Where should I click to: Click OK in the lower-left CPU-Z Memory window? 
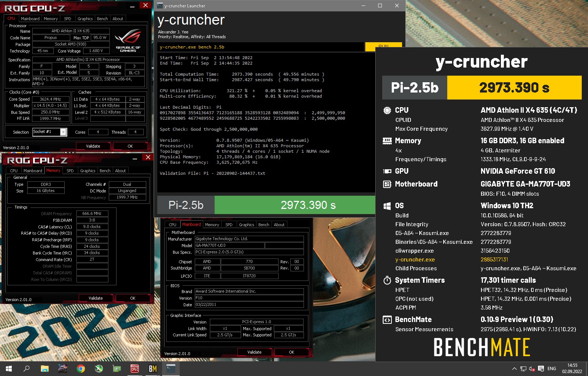133,298
